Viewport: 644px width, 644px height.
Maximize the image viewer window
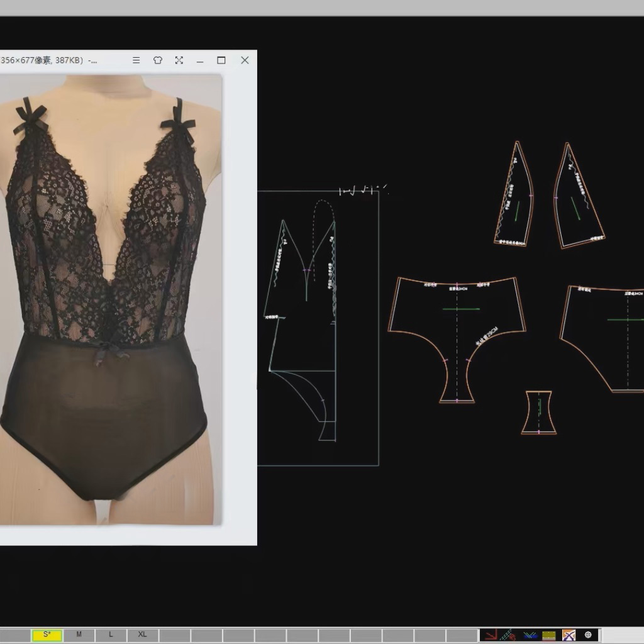click(221, 60)
